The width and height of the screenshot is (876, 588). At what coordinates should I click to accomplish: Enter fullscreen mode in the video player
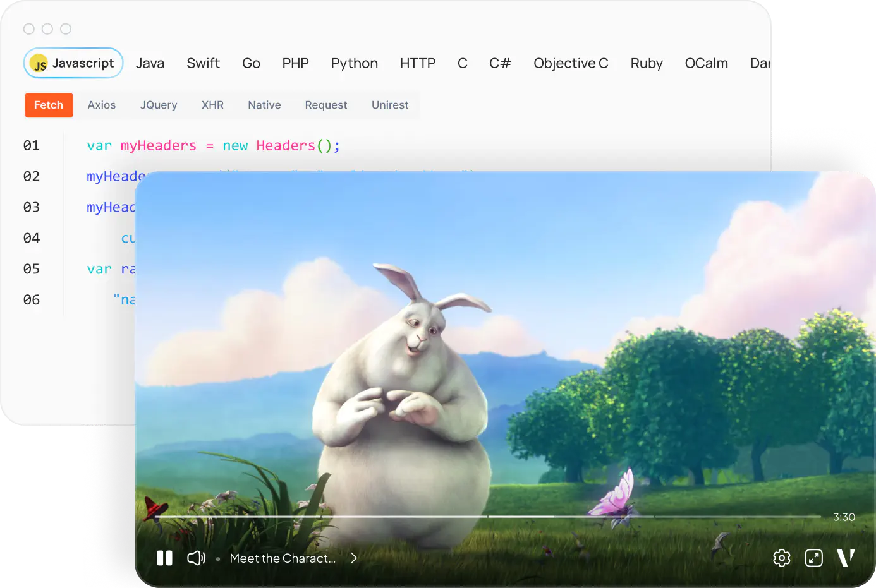tap(813, 558)
